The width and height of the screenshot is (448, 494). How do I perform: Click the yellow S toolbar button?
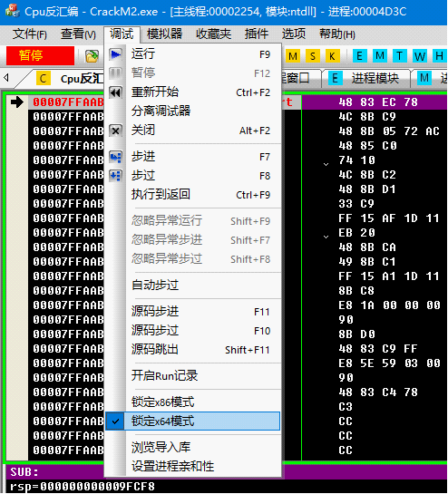pos(313,56)
